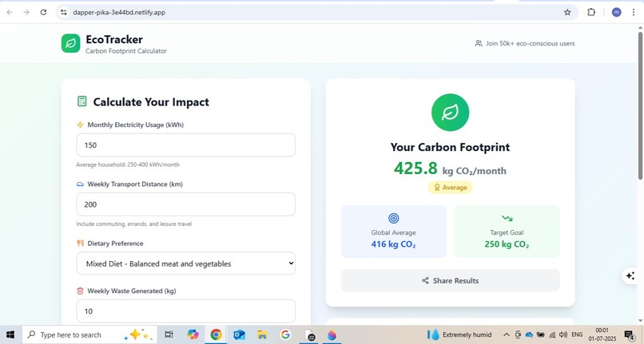Click the Windows taskbar search box
This screenshot has width=644, height=344.
pyautogui.click(x=89, y=335)
